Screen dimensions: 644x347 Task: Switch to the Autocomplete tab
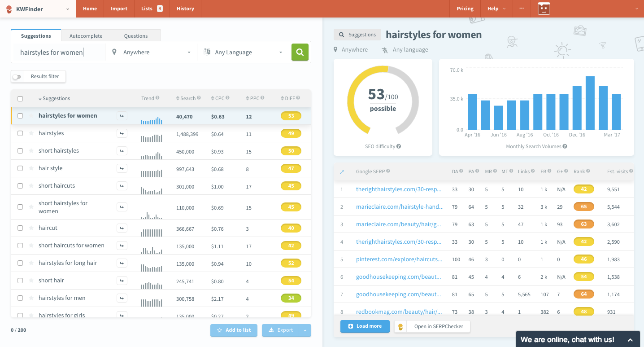pyautogui.click(x=86, y=36)
